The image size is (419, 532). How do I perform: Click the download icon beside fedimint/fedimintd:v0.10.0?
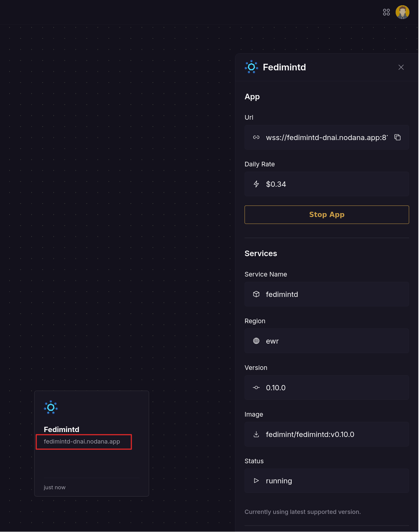pyautogui.click(x=256, y=434)
